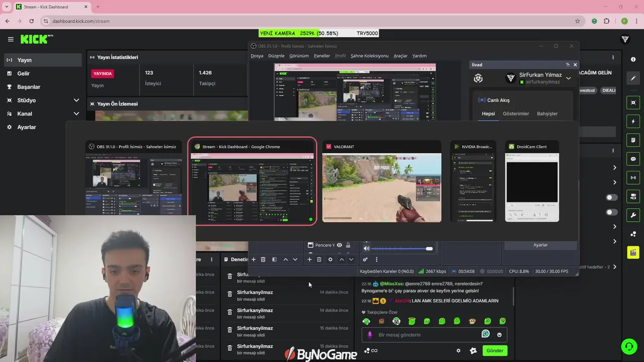Open Chrome tab search dropdown arrow
The image size is (644, 362).
point(7,7)
